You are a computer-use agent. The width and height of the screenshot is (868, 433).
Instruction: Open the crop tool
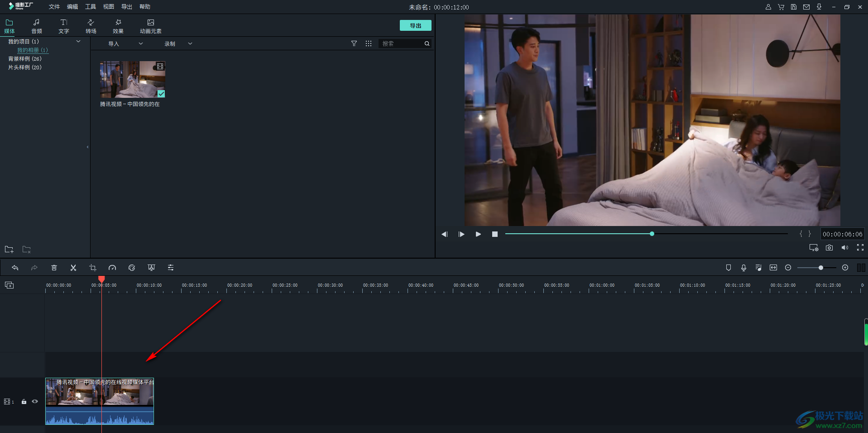coord(93,268)
